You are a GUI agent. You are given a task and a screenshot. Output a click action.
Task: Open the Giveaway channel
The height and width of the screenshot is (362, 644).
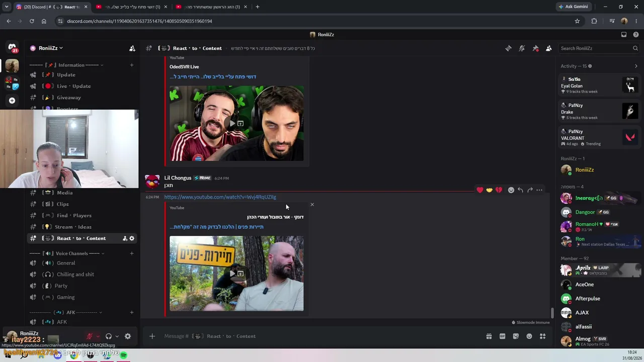coord(83,98)
